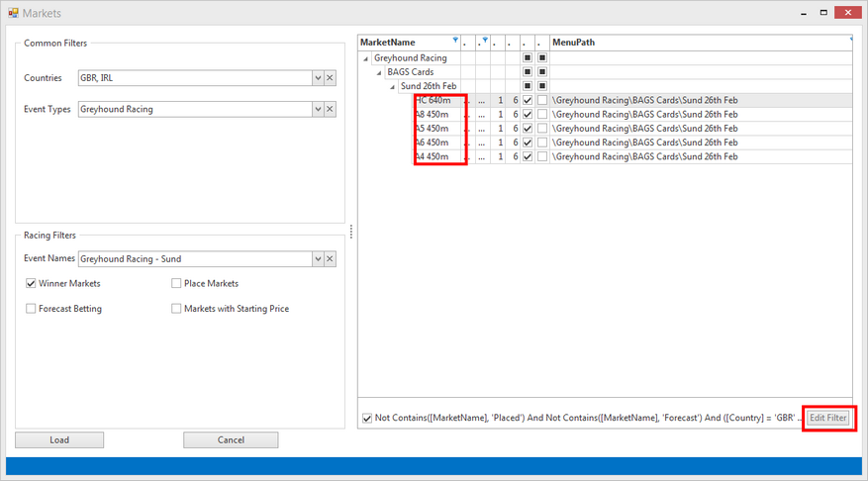
Task: Click the MenuPath cell of HC 640m row
Action: tap(701, 100)
